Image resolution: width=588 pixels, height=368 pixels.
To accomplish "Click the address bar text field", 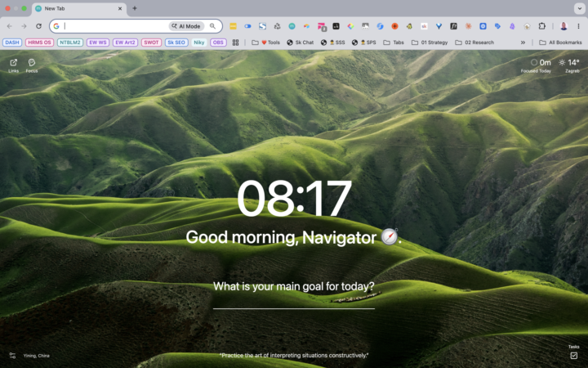I will click(116, 26).
